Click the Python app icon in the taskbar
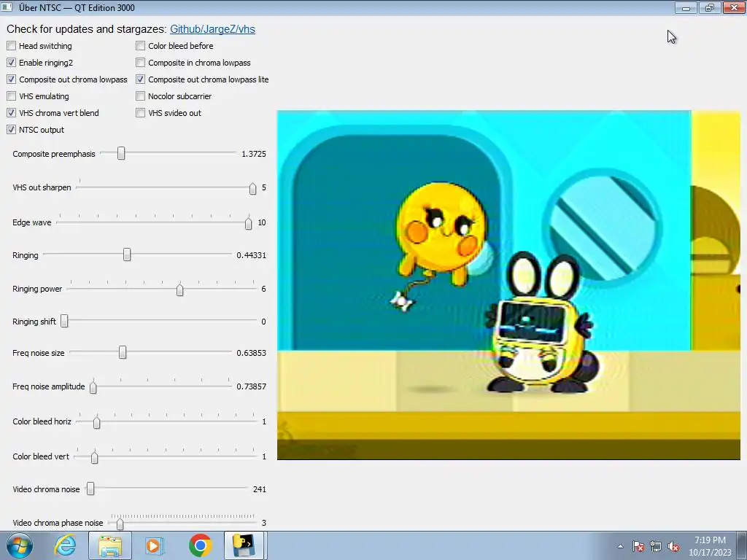Viewport: 747px width, 560px height. pos(244,545)
